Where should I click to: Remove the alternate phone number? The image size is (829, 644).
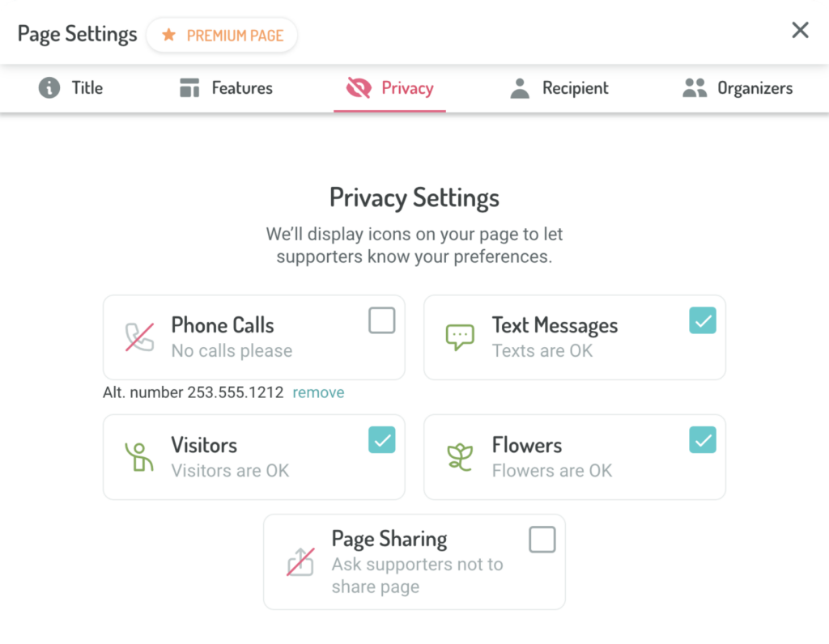pyautogui.click(x=318, y=392)
